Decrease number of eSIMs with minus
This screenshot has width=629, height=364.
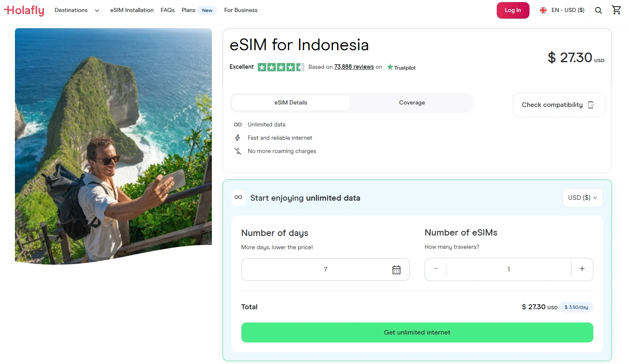point(435,269)
